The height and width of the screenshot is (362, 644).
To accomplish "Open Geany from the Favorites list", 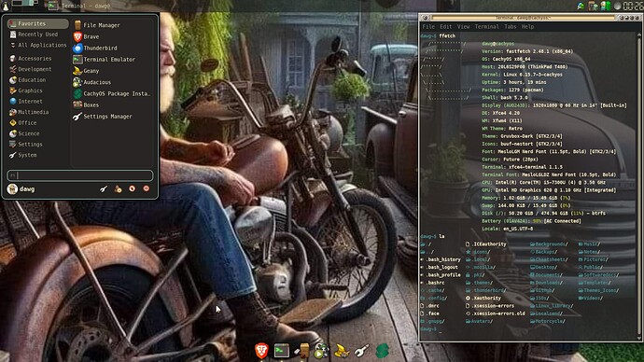I will 112,71.
